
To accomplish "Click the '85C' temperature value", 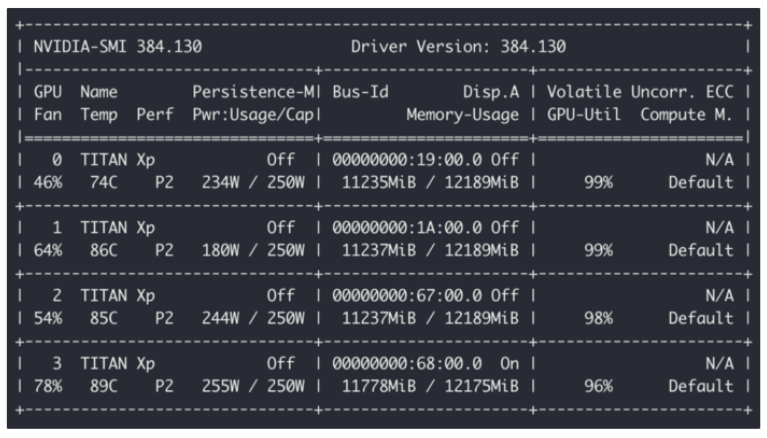I will pyautogui.click(x=104, y=319).
